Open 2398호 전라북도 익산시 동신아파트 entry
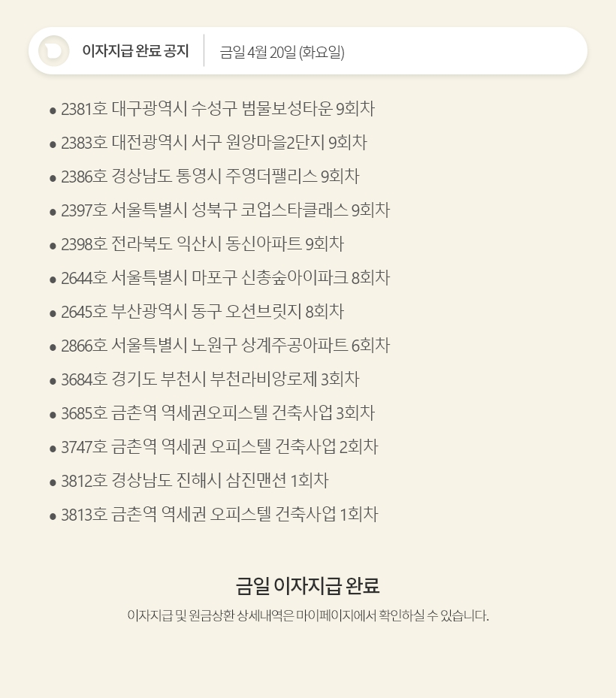The height and width of the screenshot is (698, 616). pos(202,244)
